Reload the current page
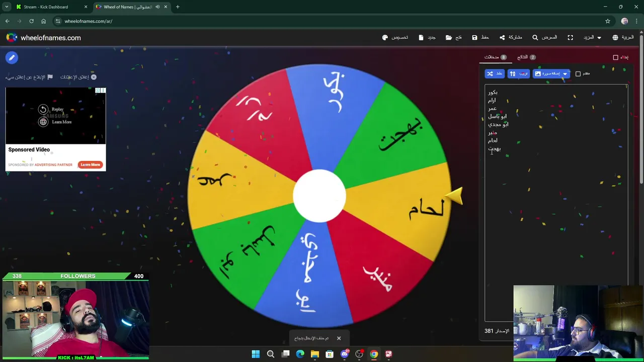The width and height of the screenshot is (644, 362). pos(31,21)
